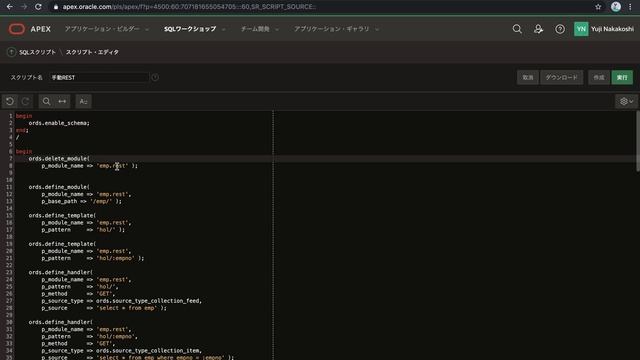Click the ords.enable_schema line
Viewport: 640px width, 360px height.
[x=59, y=123]
